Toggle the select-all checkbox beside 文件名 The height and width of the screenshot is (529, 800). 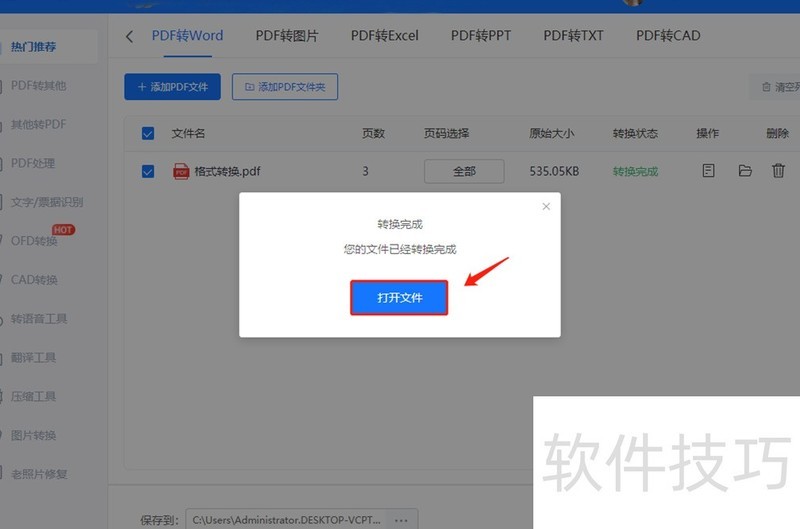click(x=148, y=134)
